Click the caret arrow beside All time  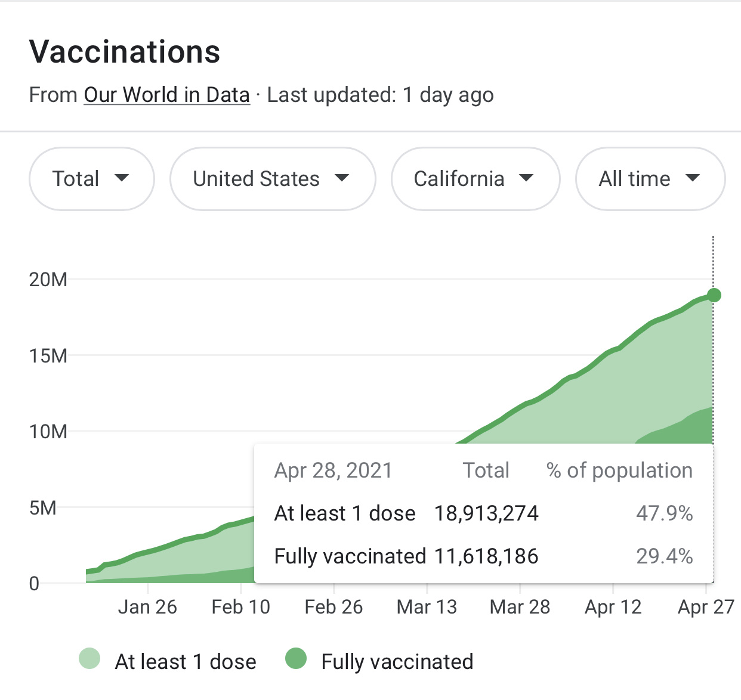(693, 178)
